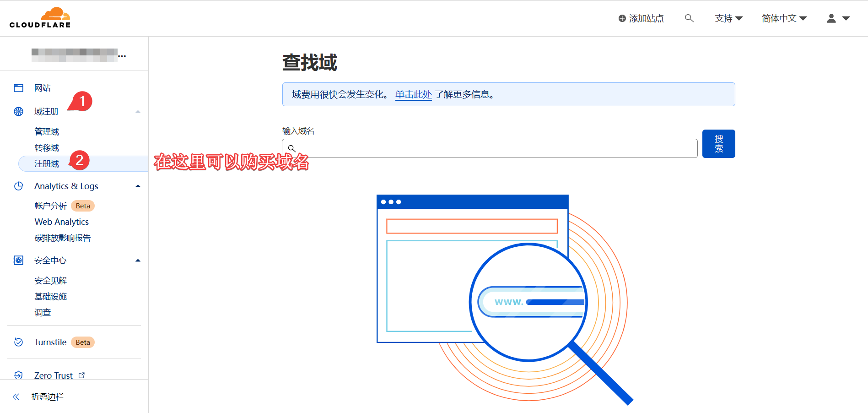Collapse the 安全中心 section arrow
The width and height of the screenshot is (868, 413).
pos(138,261)
